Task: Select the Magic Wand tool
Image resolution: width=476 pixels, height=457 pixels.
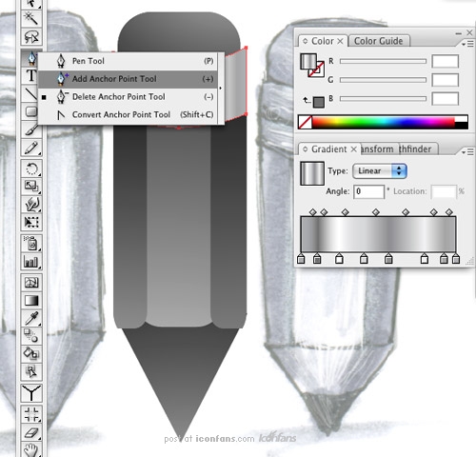Action: [x=31, y=18]
